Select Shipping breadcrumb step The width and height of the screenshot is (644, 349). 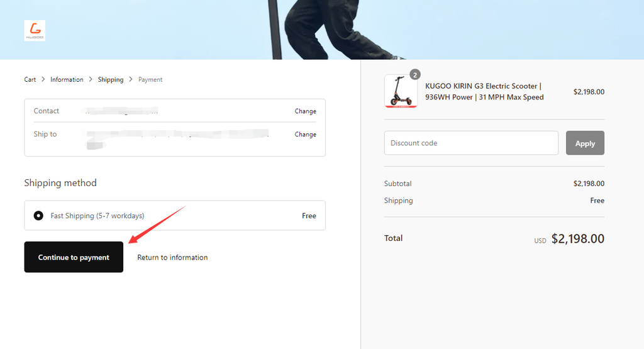111,80
